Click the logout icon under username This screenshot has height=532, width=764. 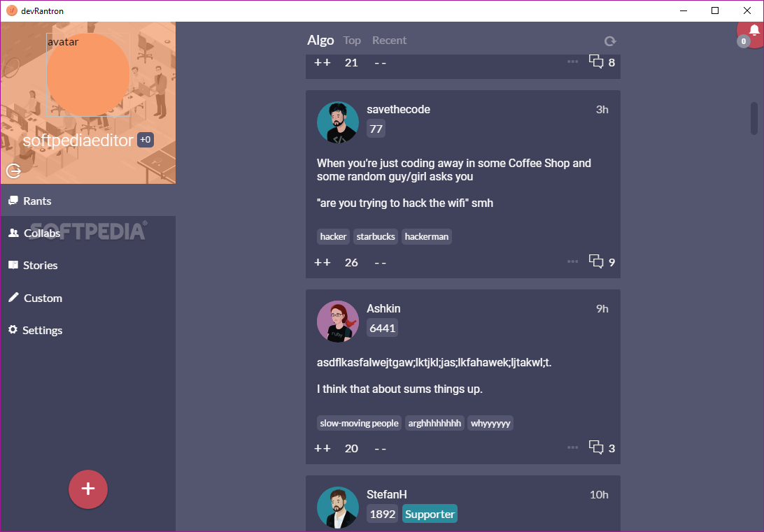14,171
